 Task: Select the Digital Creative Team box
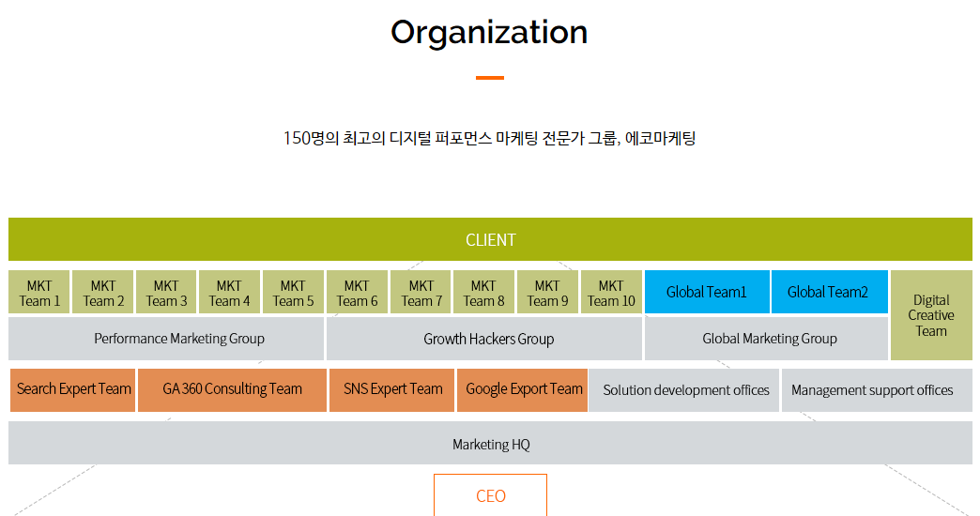[x=931, y=315]
